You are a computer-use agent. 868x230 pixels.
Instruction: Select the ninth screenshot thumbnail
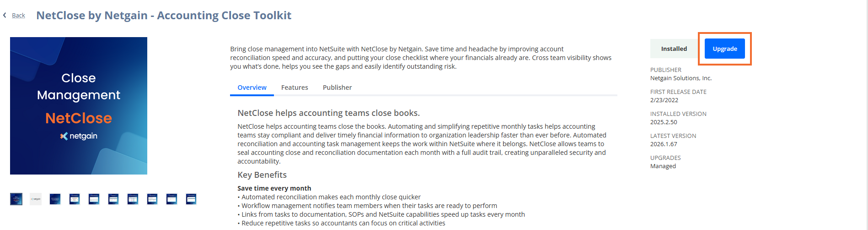point(171,199)
